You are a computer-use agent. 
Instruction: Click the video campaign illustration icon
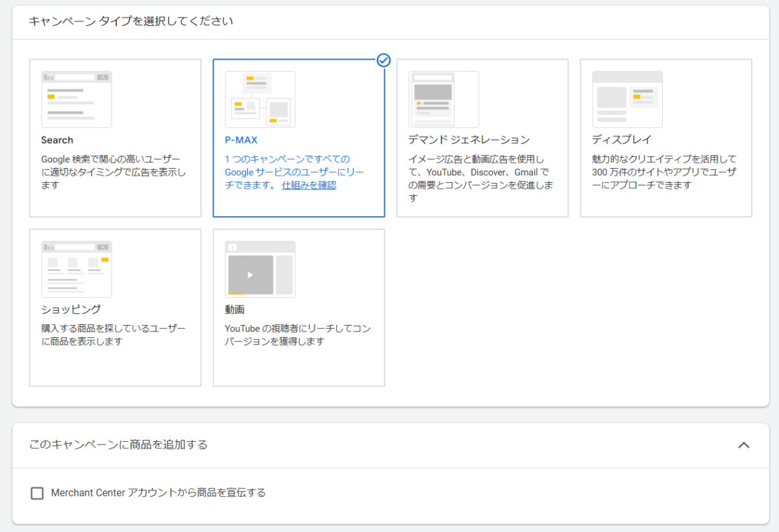pos(260,269)
